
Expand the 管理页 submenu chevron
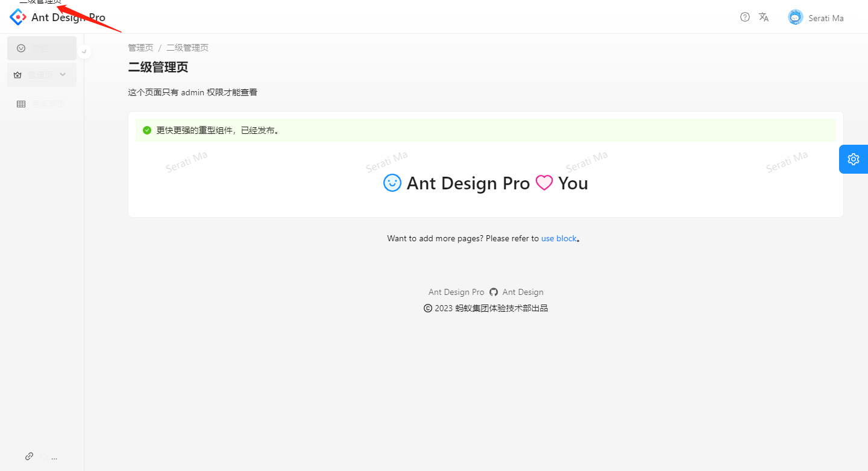[63, 75]
